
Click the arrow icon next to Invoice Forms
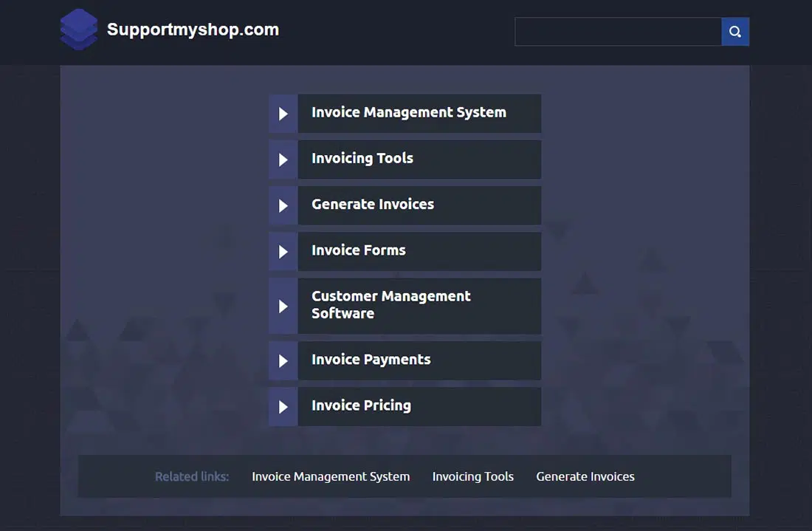[283, 251]
